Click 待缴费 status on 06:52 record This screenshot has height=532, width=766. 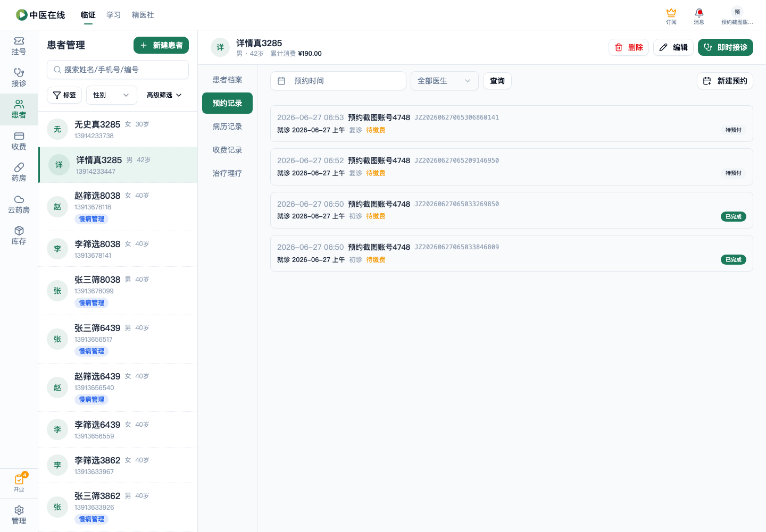376,173
